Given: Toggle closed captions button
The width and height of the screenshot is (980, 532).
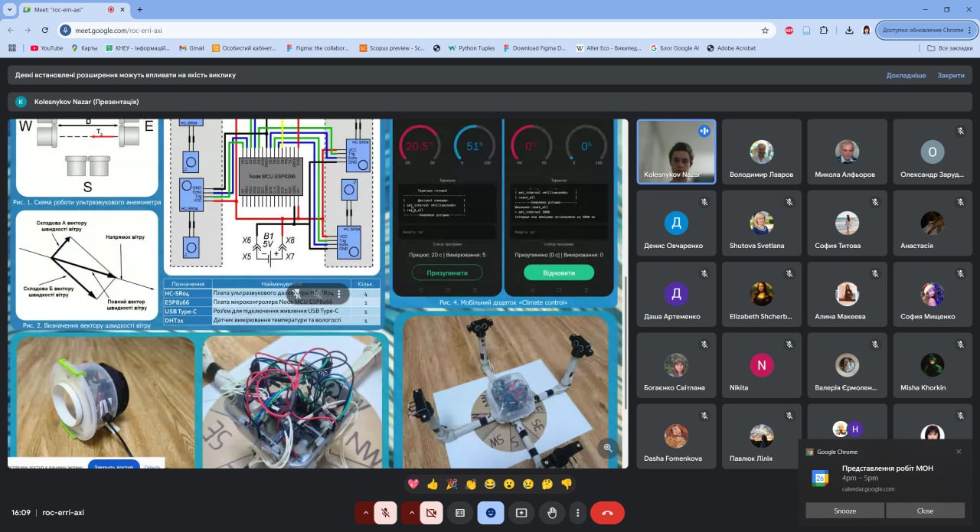Looking at the screenshot, I should tap(460, 513).
